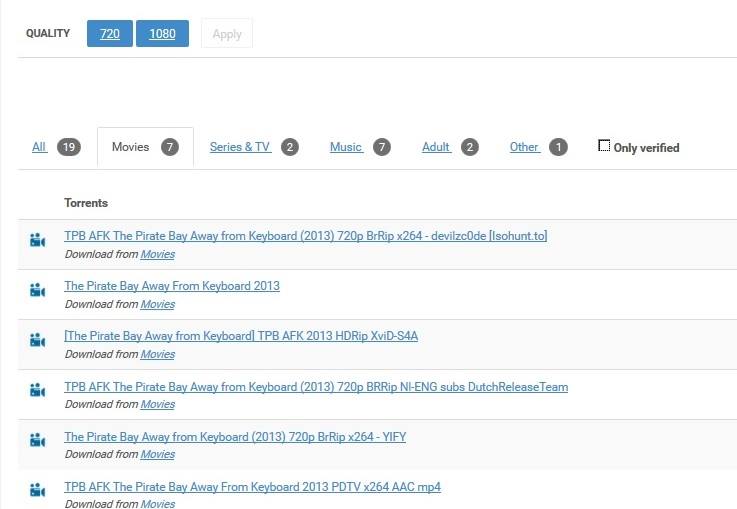Click Movies link under 'Away From Keyboard 2013' torrent

[x=157, y=305]
